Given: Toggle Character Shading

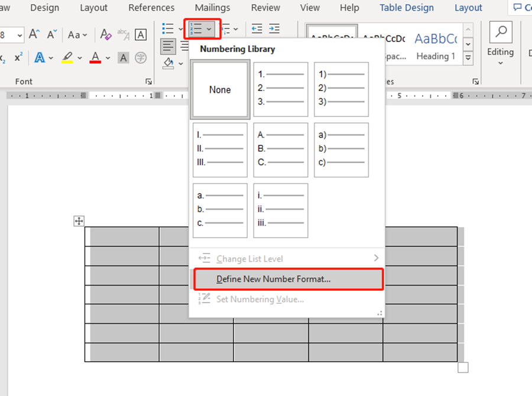Looking at the screenshot, I should tap(123, 58).
